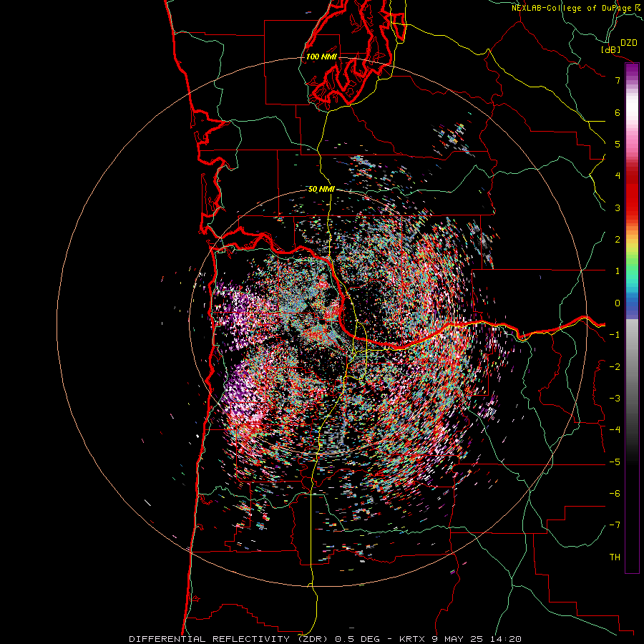Click the 6 value on color scale
This screenshot has width=644, height=644.
click(618, 112)
